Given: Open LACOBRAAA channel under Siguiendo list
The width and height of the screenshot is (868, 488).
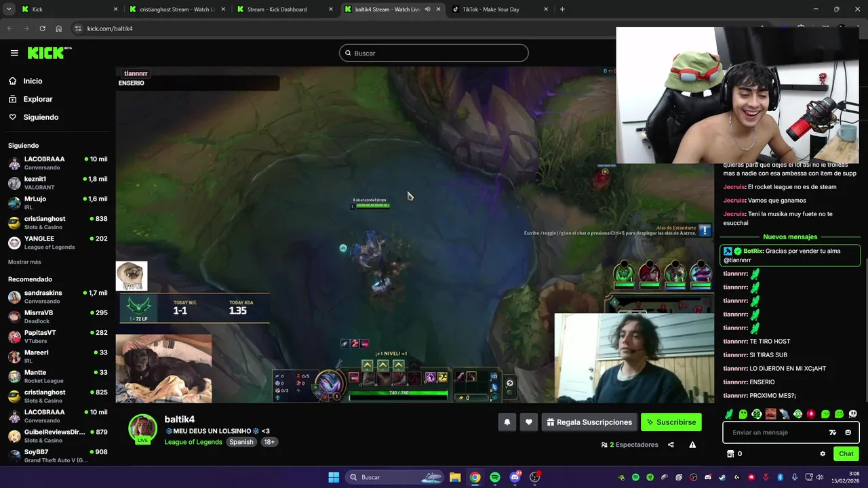Looking at the screenshot, I should tap(58, 163).
